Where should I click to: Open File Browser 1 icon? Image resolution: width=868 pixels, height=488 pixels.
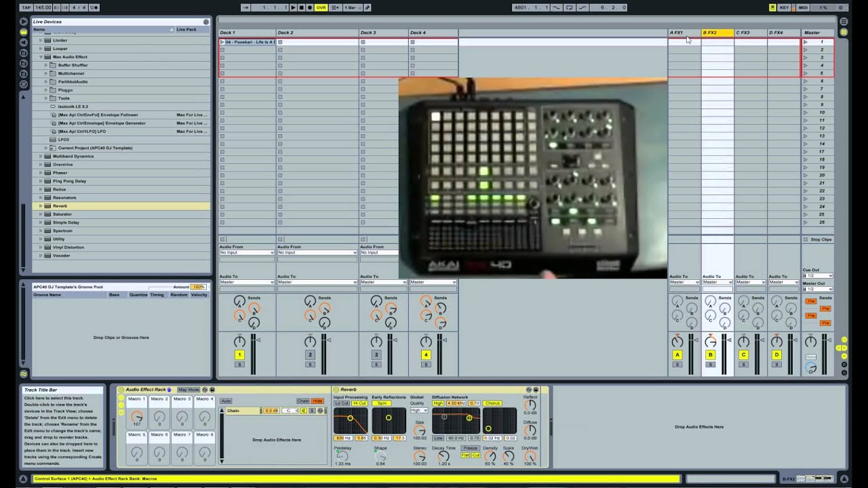click(24, 52)
